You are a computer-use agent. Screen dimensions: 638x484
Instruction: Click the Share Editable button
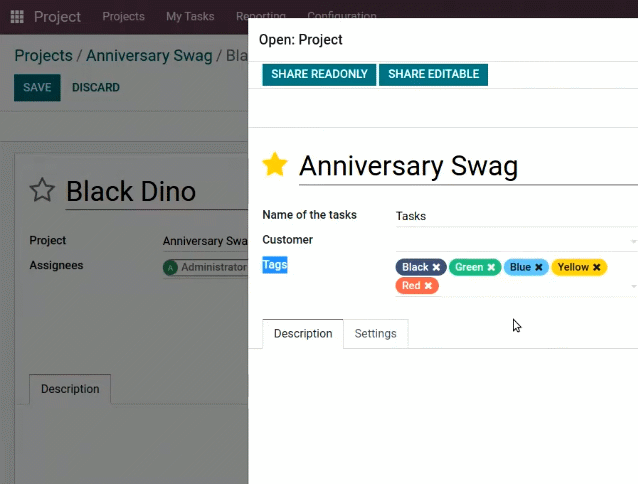[433, 74]
